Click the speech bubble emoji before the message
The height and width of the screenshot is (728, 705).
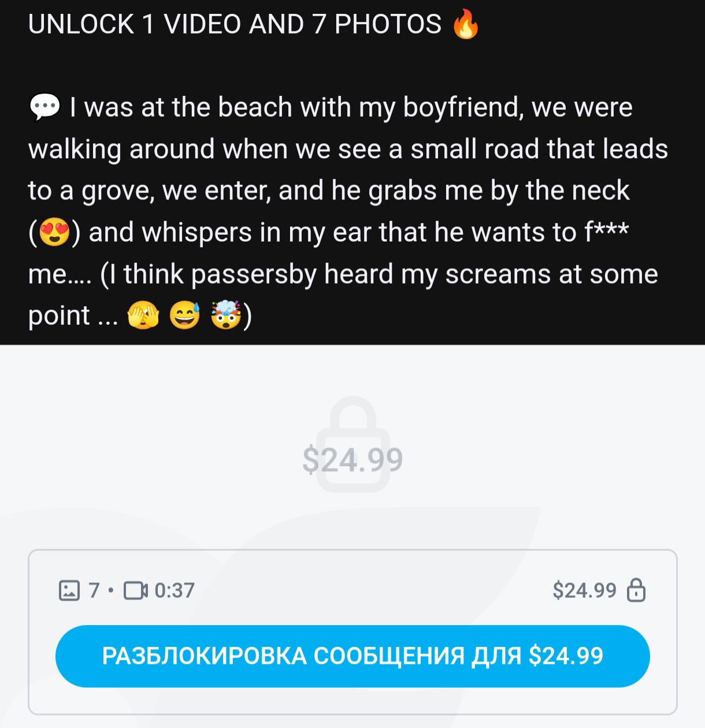pos(44,107)
